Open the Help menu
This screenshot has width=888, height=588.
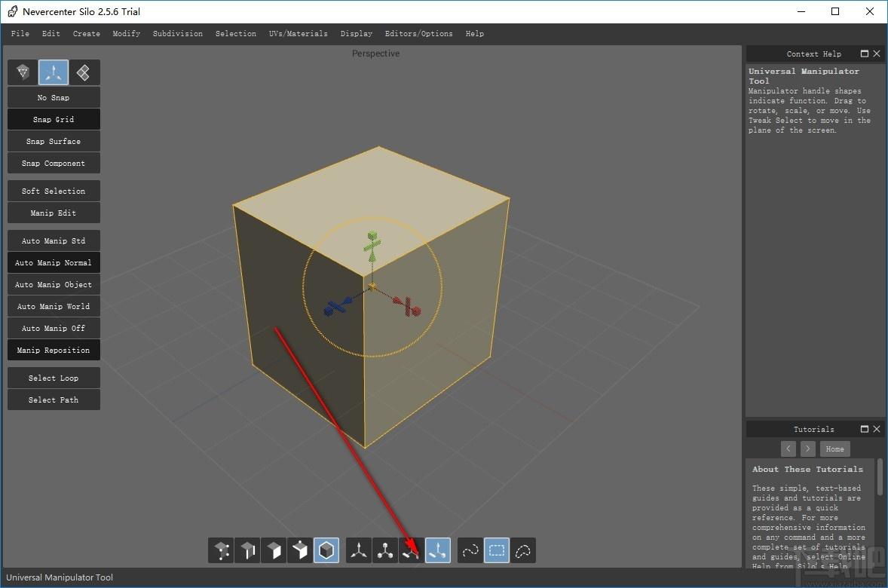(x=475, y=33)
